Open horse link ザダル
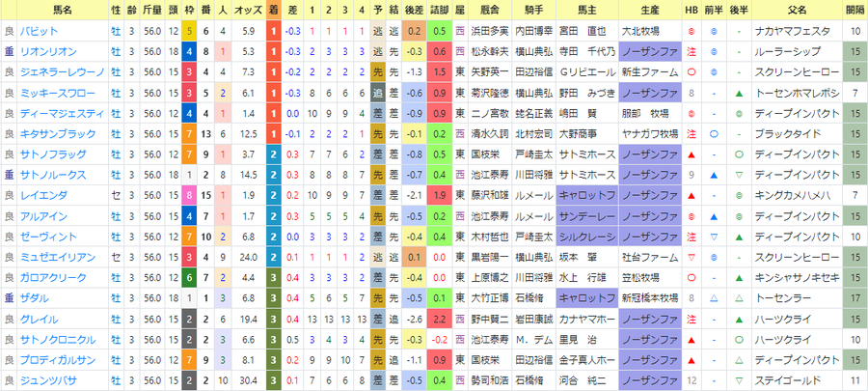The width and height of the screenshot is (868, 391). pos(35,298)
